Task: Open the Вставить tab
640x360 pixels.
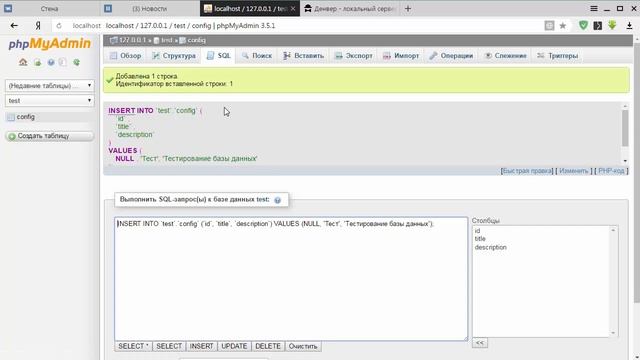Action: [303, 56]
